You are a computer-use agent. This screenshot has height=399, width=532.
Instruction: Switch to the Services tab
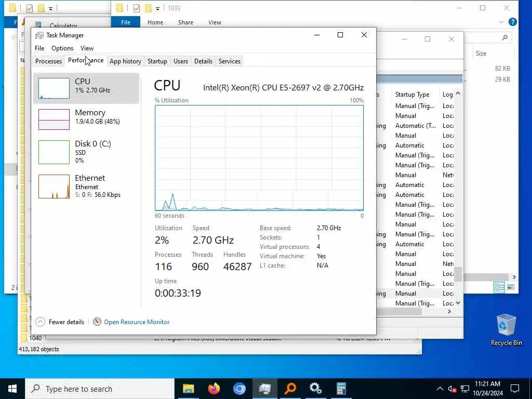[229, 61]
